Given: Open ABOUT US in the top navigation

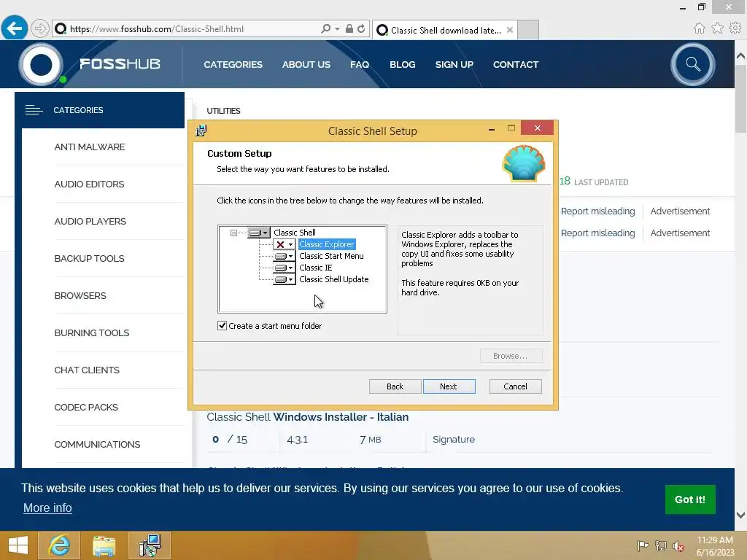Looking at the screenshot, I should (306, 64).
